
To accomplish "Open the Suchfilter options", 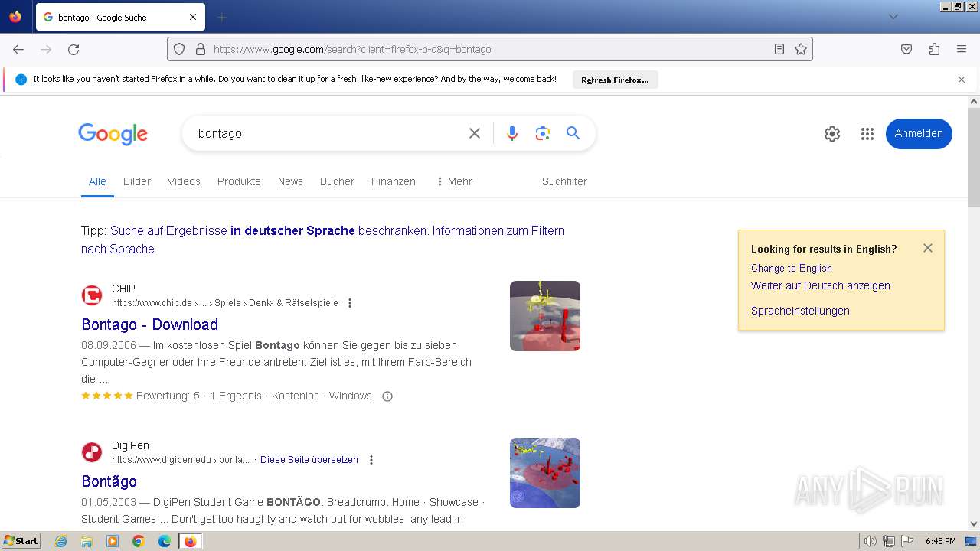I will pos(564,181).
